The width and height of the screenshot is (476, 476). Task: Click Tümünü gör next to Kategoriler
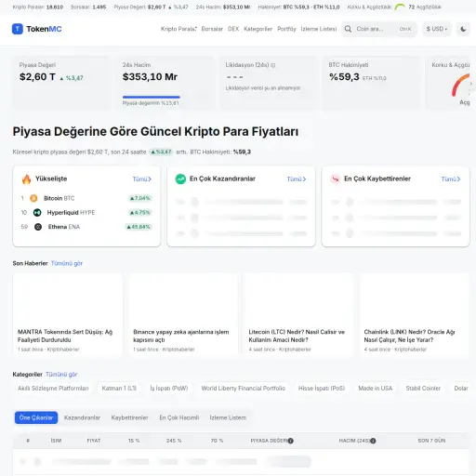click(61, 375)
